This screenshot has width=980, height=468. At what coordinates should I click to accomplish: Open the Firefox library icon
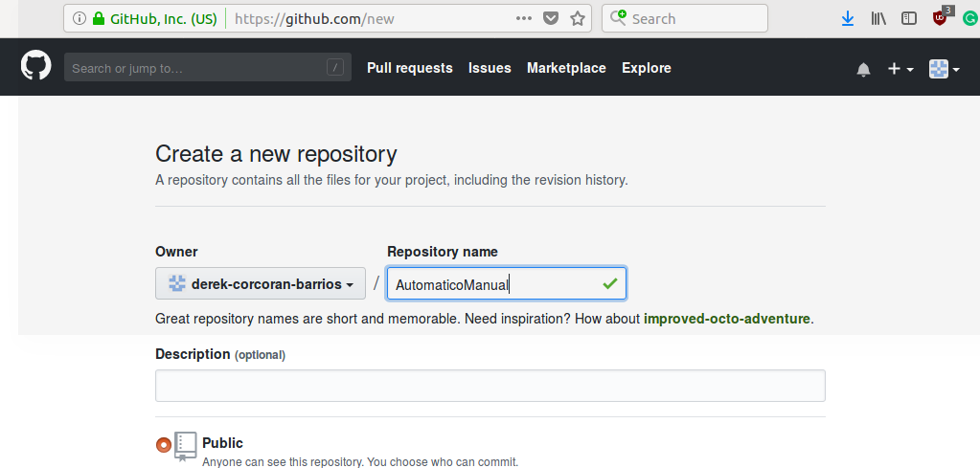[x=878, y=18]
